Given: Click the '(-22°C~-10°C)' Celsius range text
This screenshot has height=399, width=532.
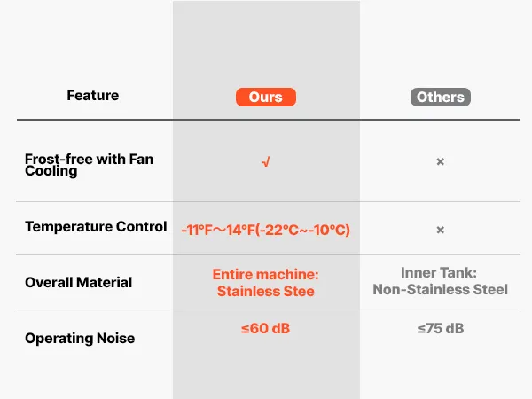Looking at the screenshot, I should point(303,230).
